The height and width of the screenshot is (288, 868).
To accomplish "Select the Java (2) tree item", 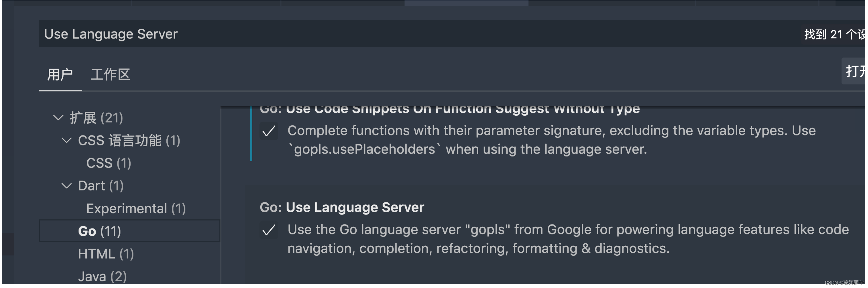I will point(102,276).
